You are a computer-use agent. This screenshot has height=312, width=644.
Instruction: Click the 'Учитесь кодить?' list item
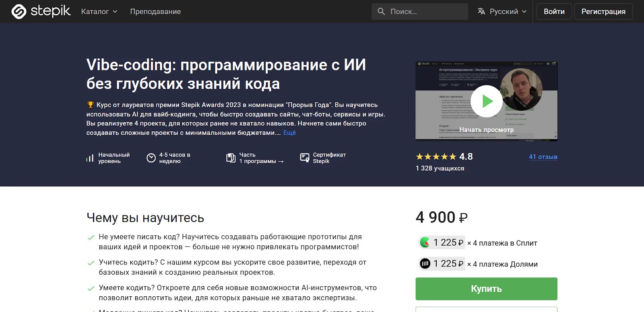[x=233, y=267]
